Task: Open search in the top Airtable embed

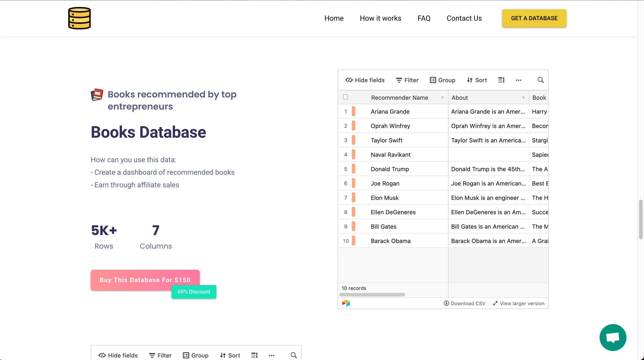Action: click(541, 80)
